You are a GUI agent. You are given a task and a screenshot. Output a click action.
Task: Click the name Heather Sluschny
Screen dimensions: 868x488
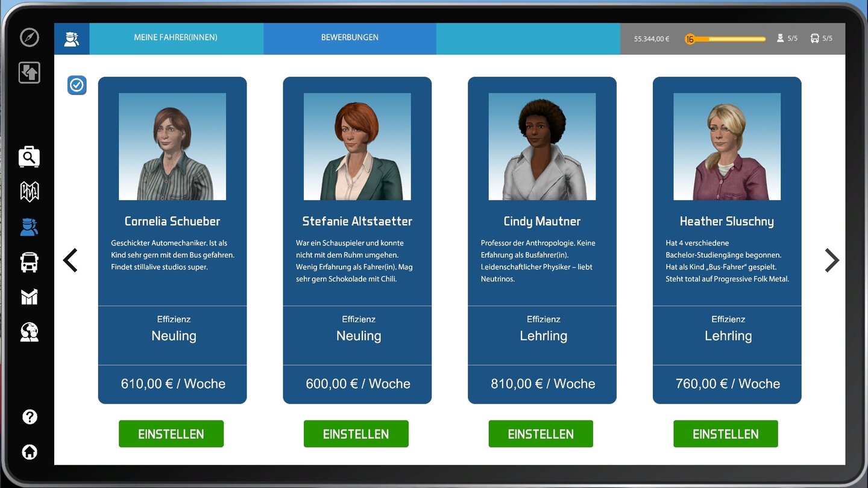click(727, 221)
